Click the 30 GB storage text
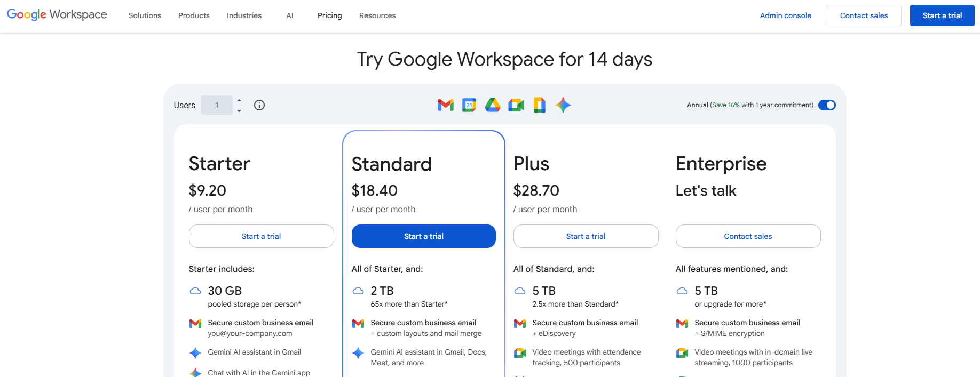 pyautogui.click(x=225, y=291)
